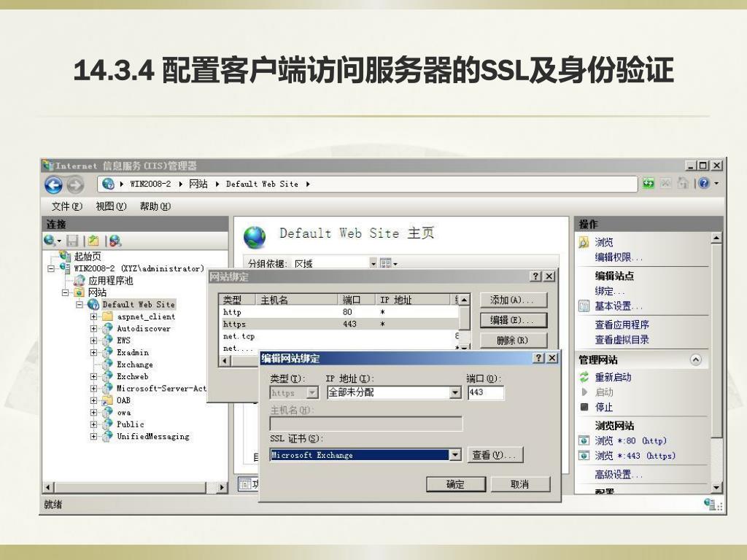Expand the Autodiscover node
Image resolution: width=747 pixels, height=560 pixels.
[94, 329]
